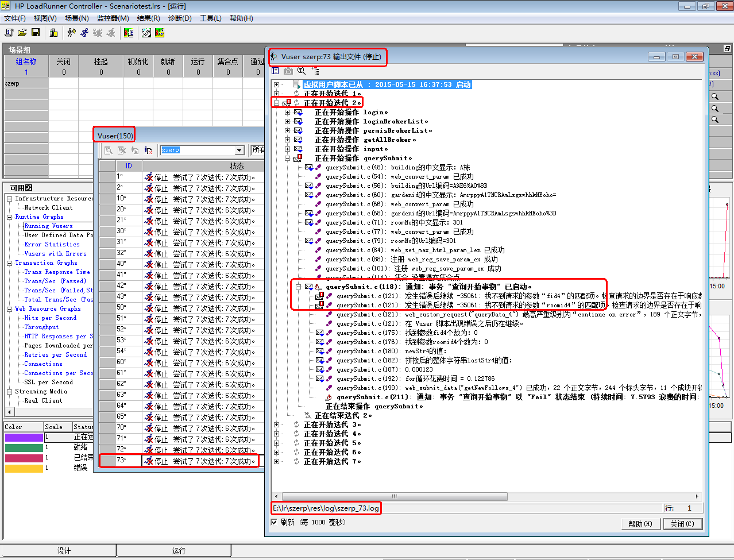Screen dimensions: 734x560
Task: Click the blue running-man Run Vusers icon
Action: tap(84, 33)
